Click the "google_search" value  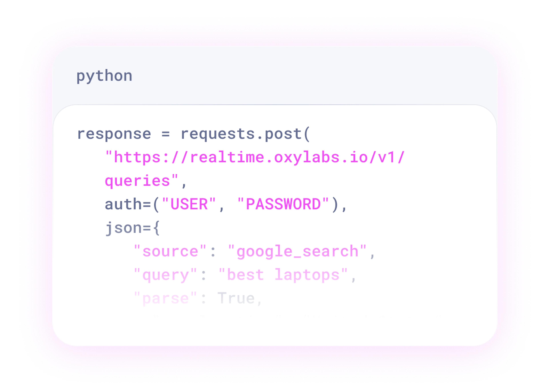pyautogui.click(x=297, y=252)
